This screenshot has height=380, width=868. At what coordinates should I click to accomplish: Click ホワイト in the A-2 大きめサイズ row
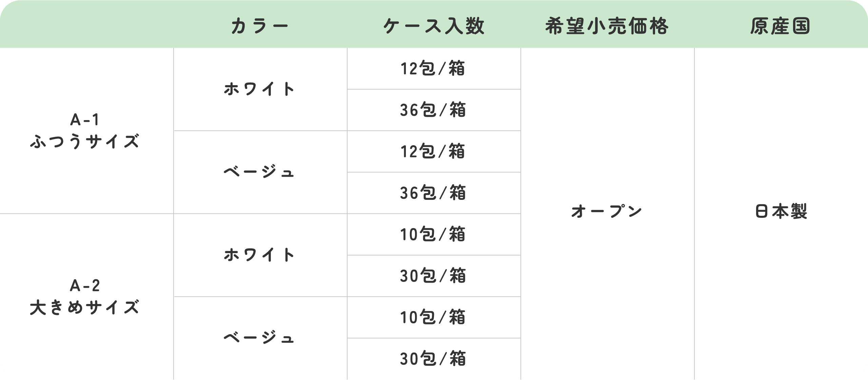[260, 255]
